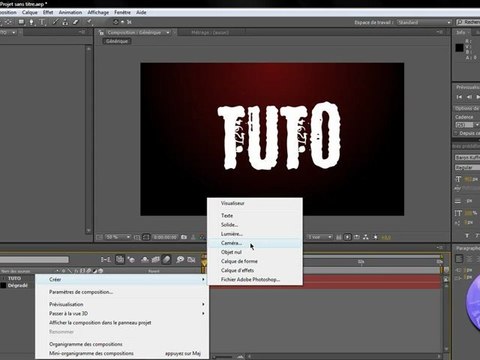
Task: Click the Brainstorm icon in timeline
Action: pos(180,259)
